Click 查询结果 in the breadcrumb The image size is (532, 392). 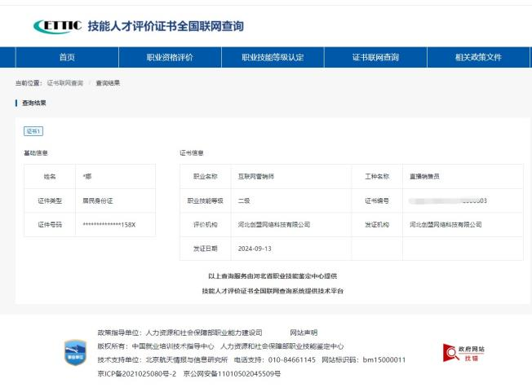pos(108,83)
